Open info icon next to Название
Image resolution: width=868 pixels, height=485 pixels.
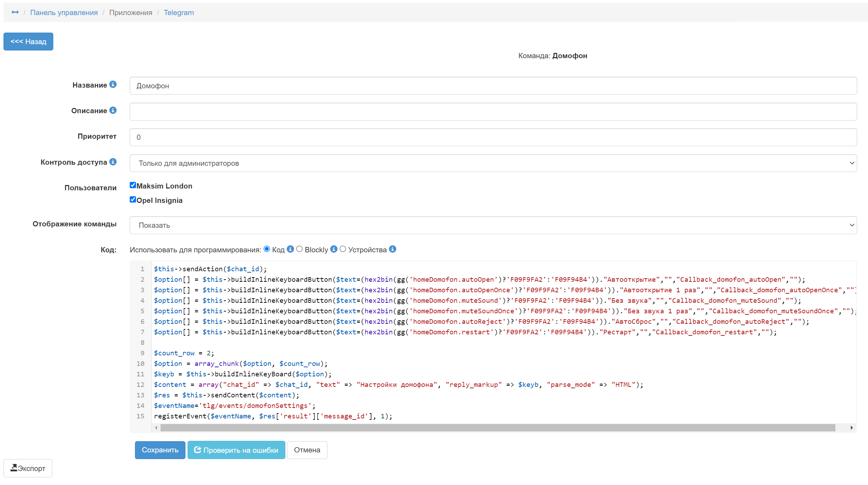pyautogui.click(x=113, y=84)
